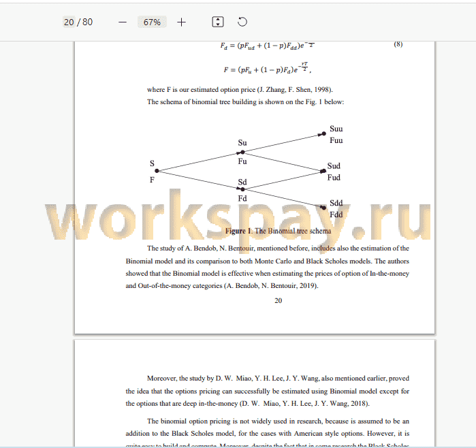476x448 pixels.
Task: Click the 'Fu' label under the Su node
Action: click(x=242, y=161)
